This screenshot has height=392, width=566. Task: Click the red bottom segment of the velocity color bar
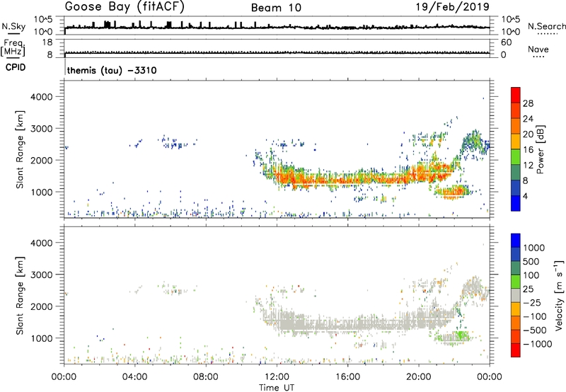516,350
